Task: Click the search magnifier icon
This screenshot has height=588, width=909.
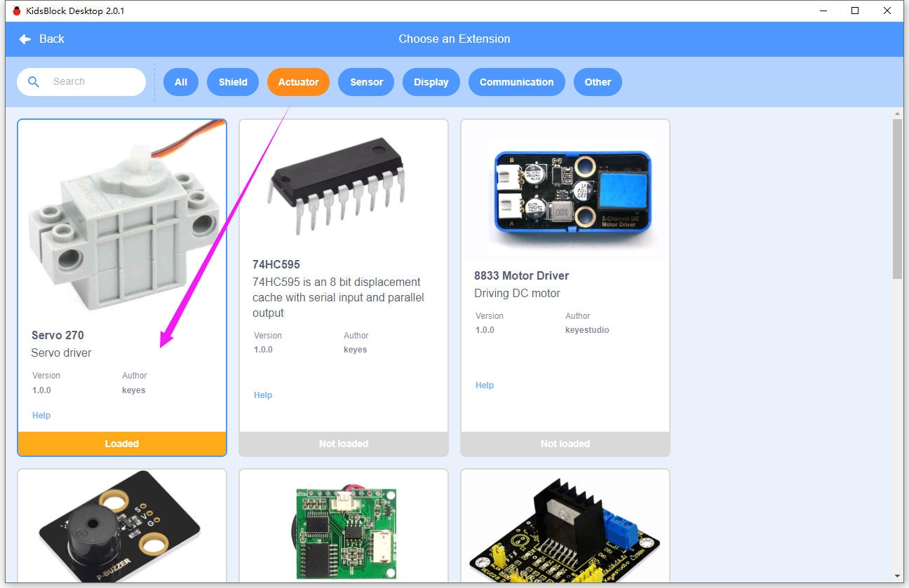Action: pos(34,82)
